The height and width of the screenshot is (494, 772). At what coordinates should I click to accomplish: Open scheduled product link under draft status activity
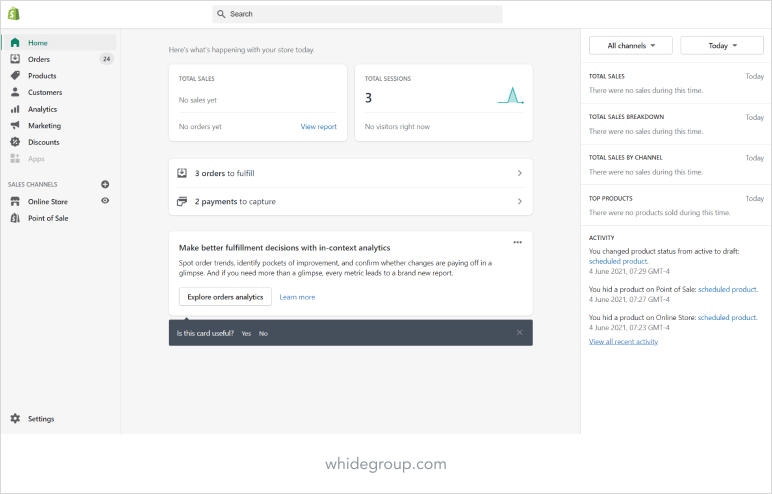click(618, 261)
